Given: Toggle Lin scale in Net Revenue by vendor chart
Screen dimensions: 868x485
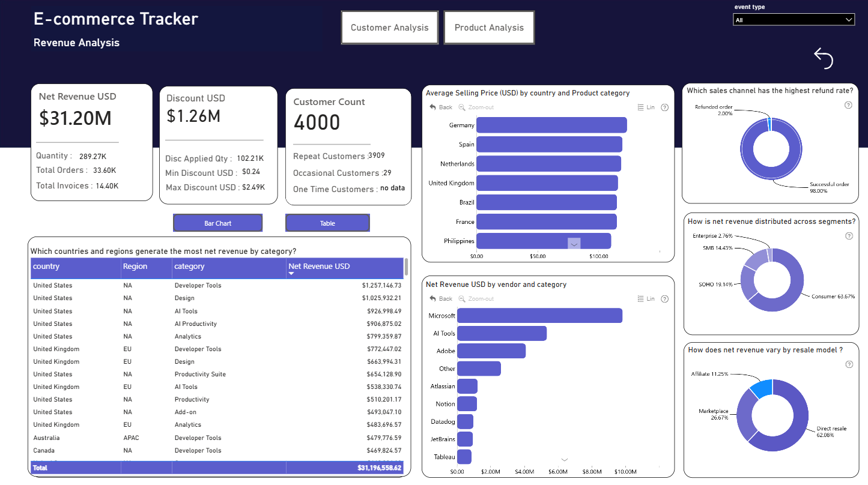Looking at the screenshot, I should [x=646, y=299].
